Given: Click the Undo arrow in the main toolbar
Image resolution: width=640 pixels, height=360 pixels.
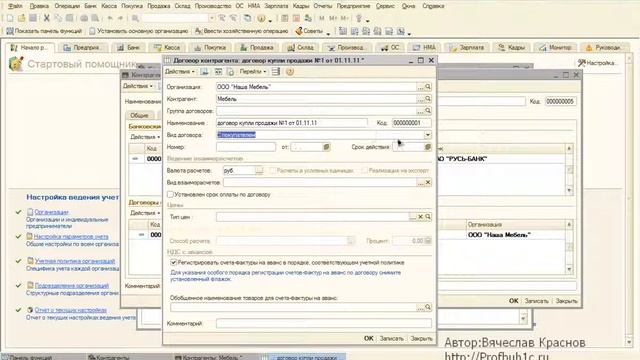Looking at the screenshot, I should click(110, 18).
